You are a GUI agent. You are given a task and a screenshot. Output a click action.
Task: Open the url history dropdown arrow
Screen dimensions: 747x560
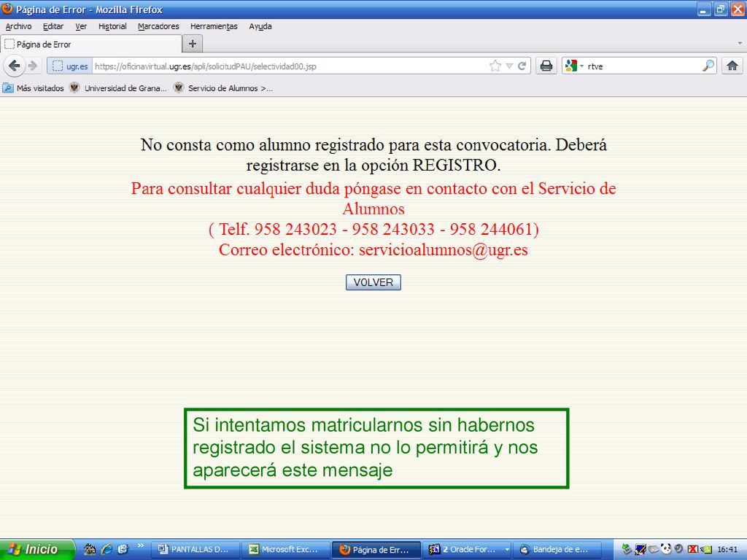[509, 66]
